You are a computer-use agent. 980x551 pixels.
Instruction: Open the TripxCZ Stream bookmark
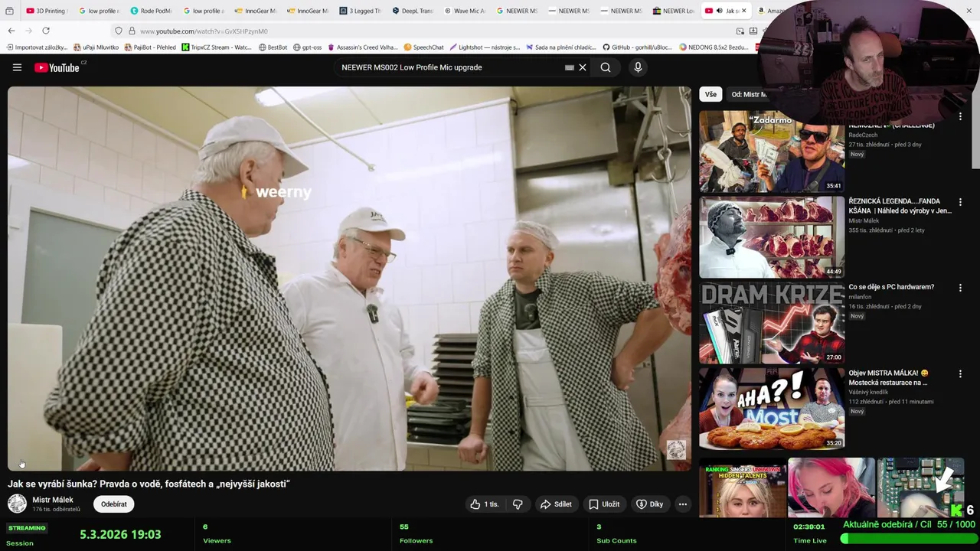point(216,47)
